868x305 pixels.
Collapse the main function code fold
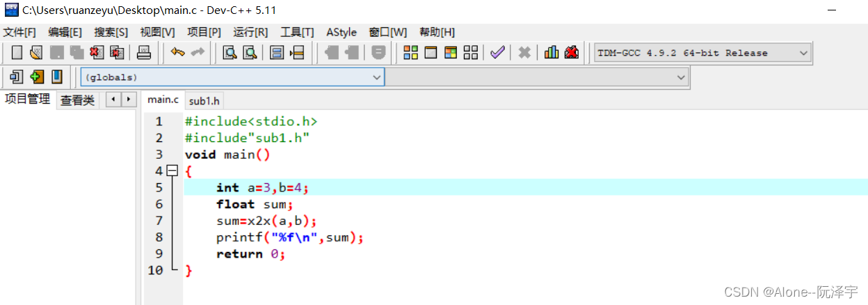click(172, 171)
